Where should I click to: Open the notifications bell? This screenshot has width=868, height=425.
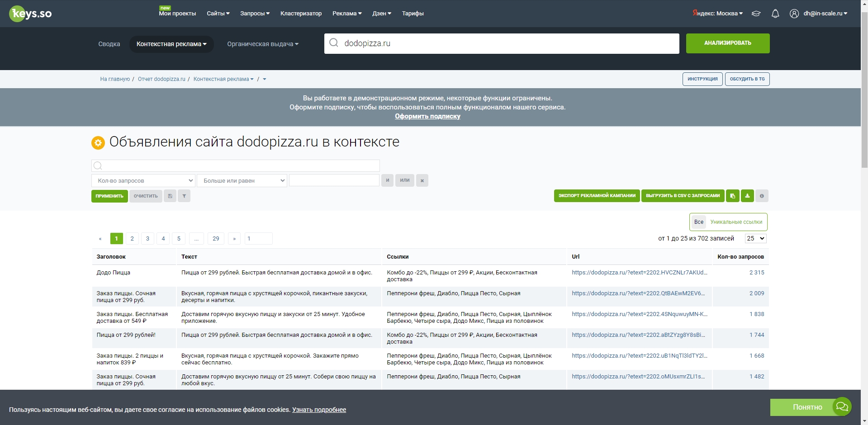pos(775,14)
